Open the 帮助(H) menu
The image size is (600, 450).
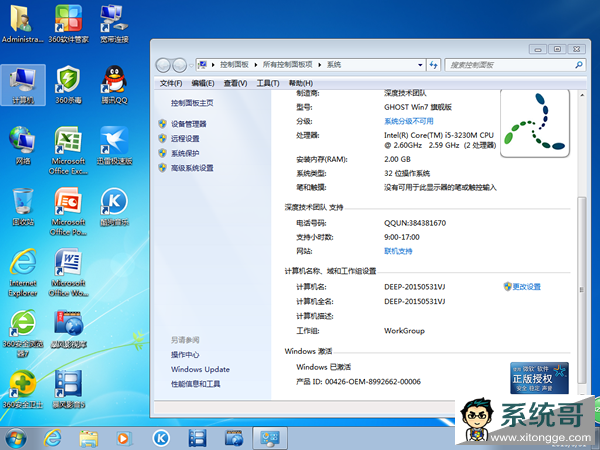(301, 83)
